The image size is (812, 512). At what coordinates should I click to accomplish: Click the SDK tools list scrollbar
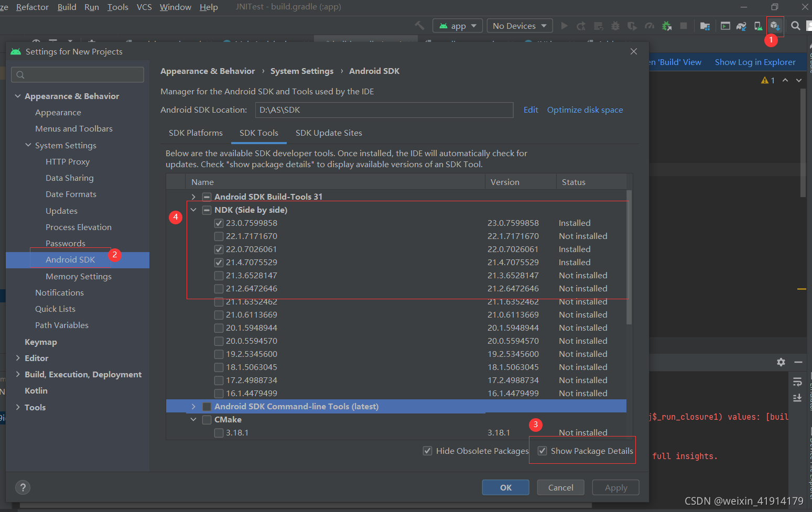point(629,257)
